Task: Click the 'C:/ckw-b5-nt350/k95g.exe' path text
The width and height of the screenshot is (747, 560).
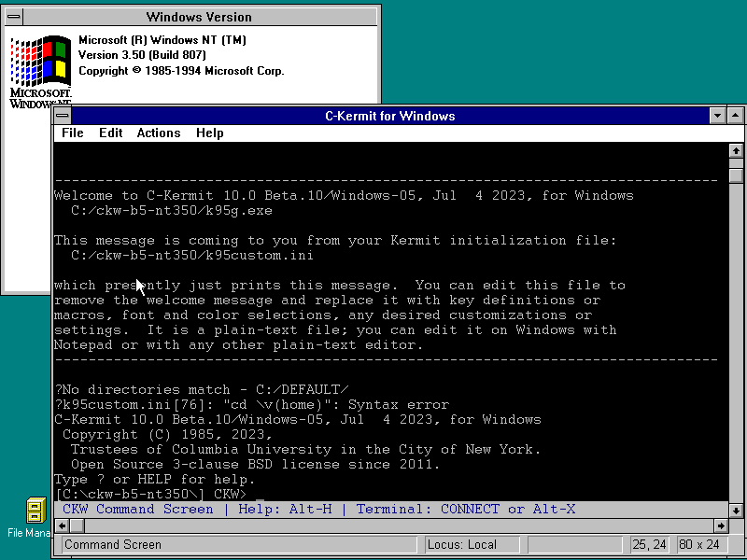Action: pos(172,211)
